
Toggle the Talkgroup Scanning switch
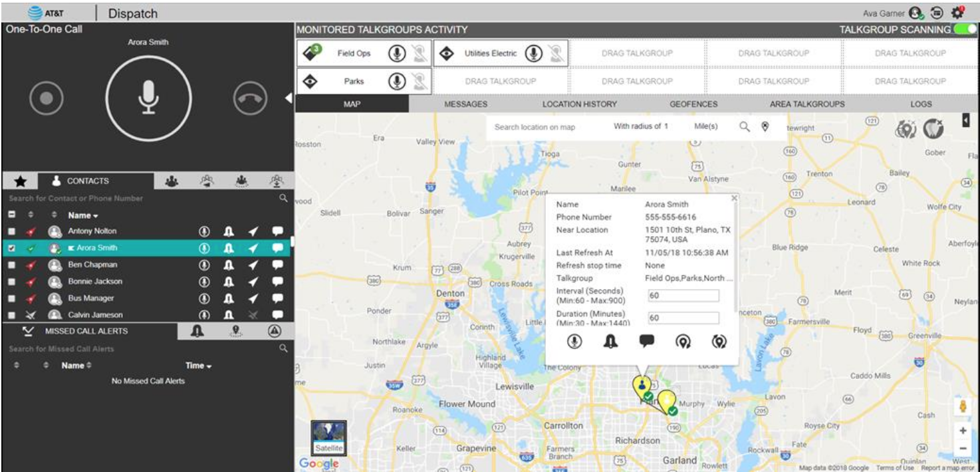(x=965, y=30)
